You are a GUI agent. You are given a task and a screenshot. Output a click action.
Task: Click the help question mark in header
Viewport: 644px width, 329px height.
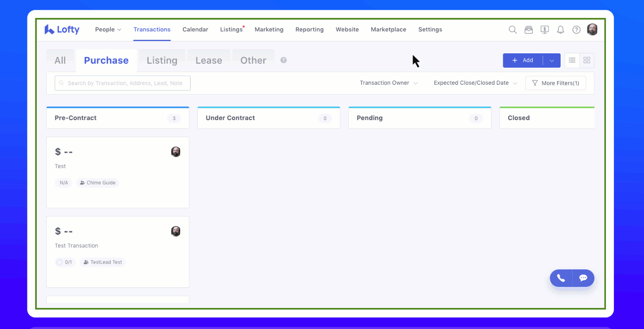576,30
